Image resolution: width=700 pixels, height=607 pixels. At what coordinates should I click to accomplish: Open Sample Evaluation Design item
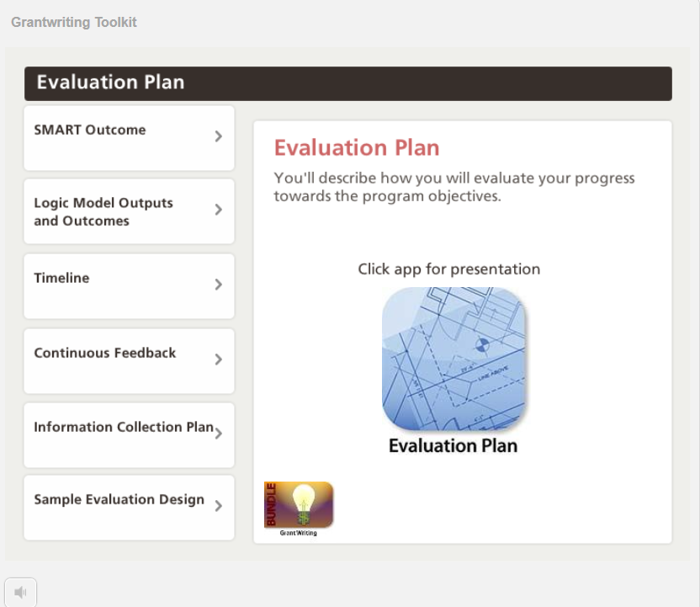coord(129,508)
